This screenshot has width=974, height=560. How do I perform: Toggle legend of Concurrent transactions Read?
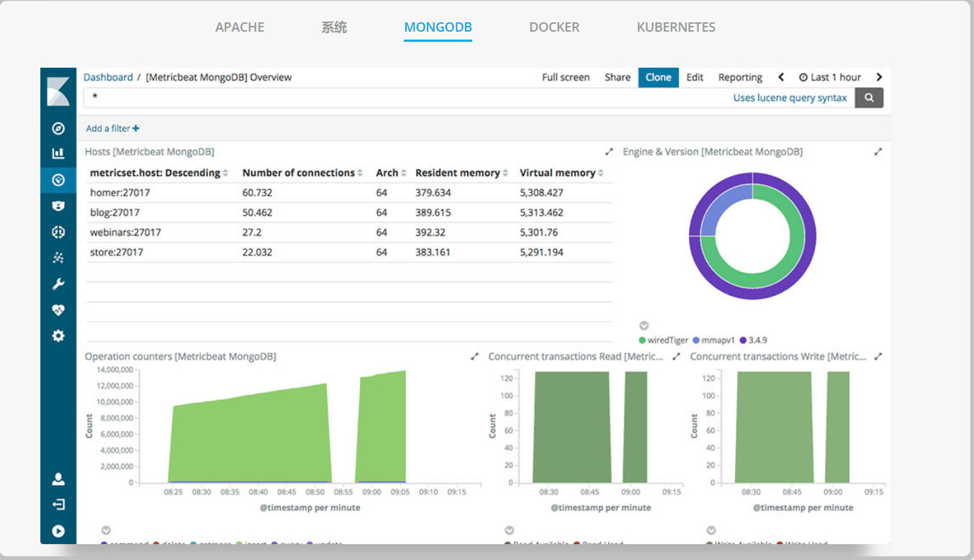(509, 530)
